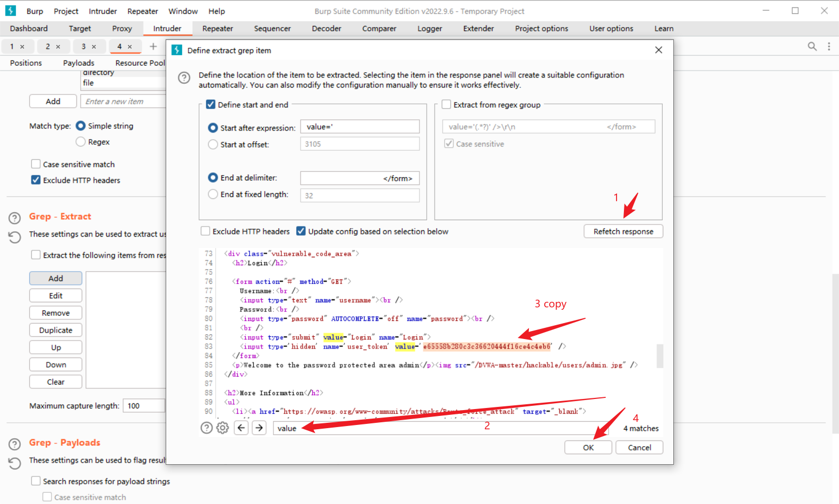Click the dialog description help icon
Image resolution: width=839 pixels, height=504 pixels.
click(x=184, y=78)
